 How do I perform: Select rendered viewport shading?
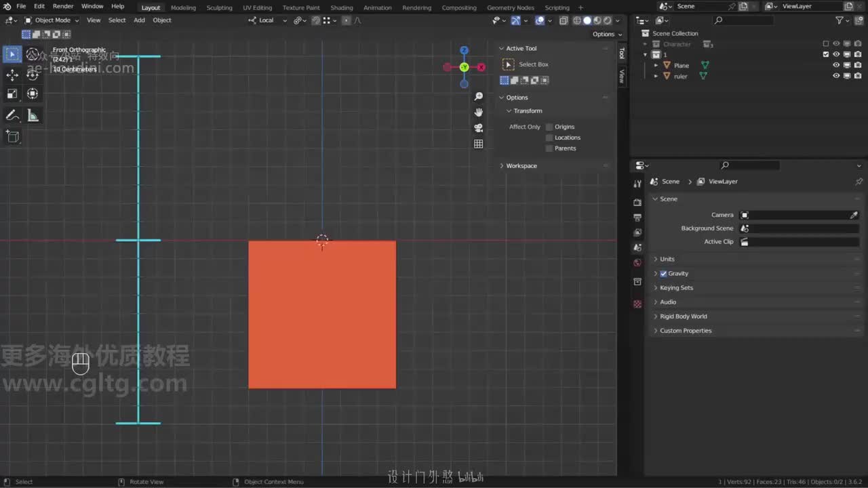[x=607, y=20]
